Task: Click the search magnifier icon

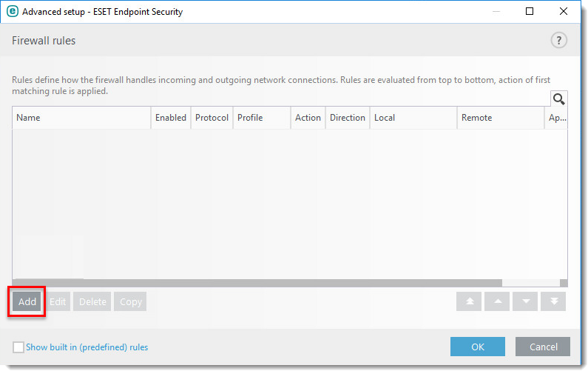Action: pos(558,99)
